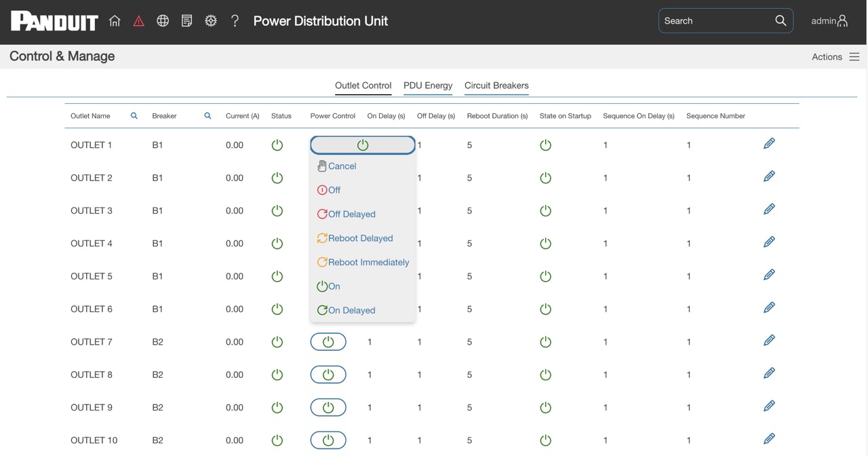Open the home icon in header

(115, 21)
